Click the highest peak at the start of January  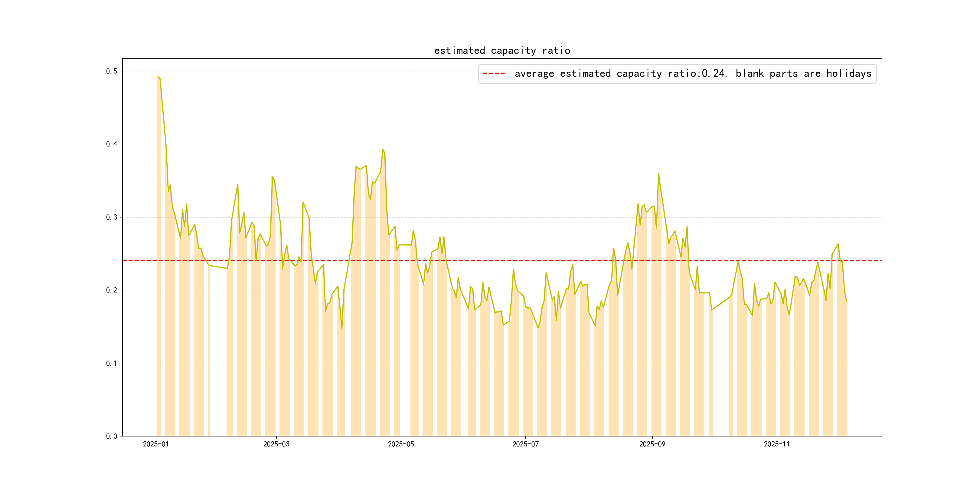point(158,77)
